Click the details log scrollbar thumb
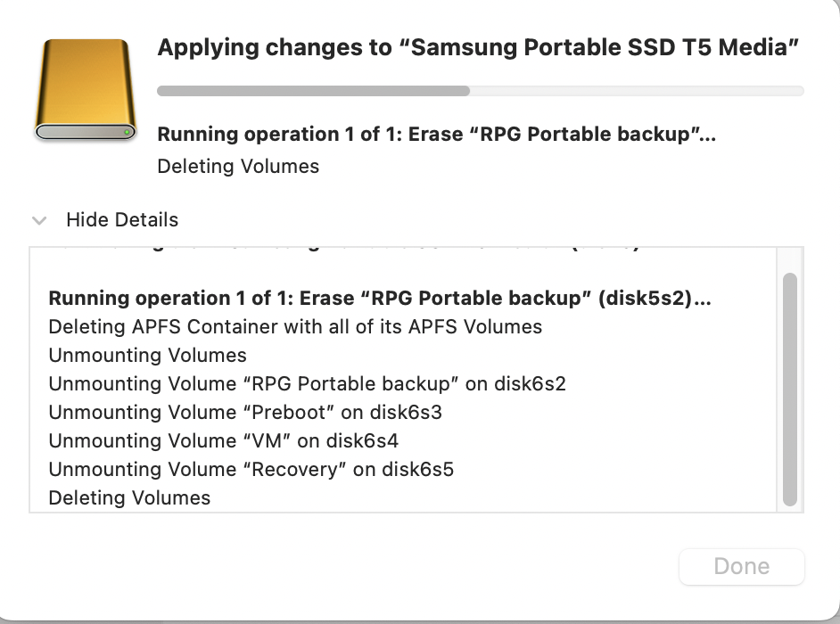840x624 pixels. [790, 390]
